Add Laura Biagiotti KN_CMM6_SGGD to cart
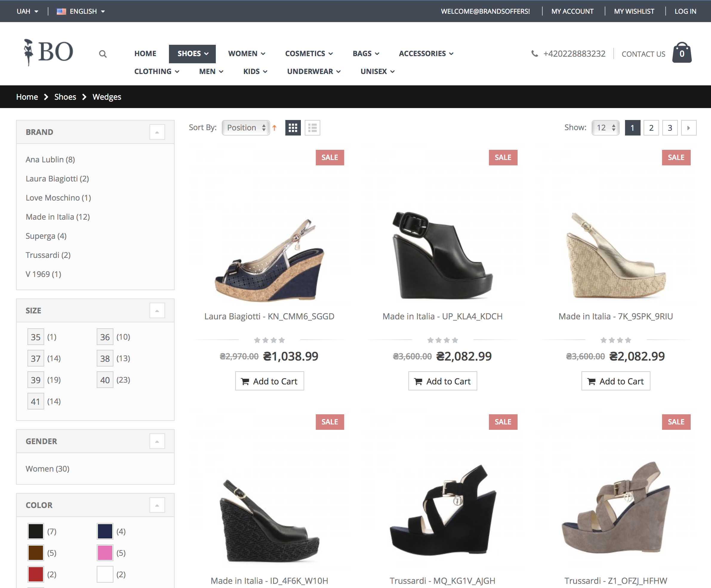711x588 pixels. pos(270,381)
